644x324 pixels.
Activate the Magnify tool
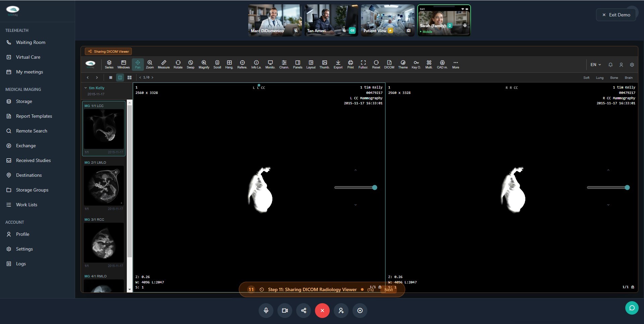[x=204, y=64]
